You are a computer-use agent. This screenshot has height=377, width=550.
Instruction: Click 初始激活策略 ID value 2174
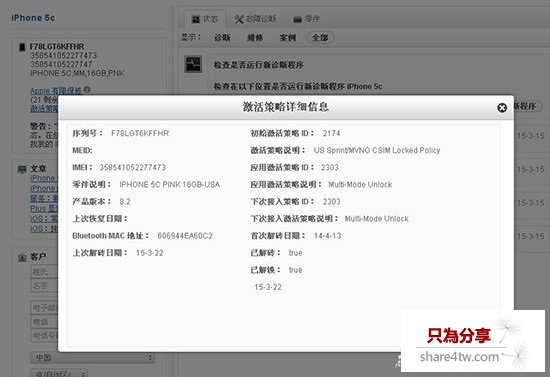(x=331, y=133)
